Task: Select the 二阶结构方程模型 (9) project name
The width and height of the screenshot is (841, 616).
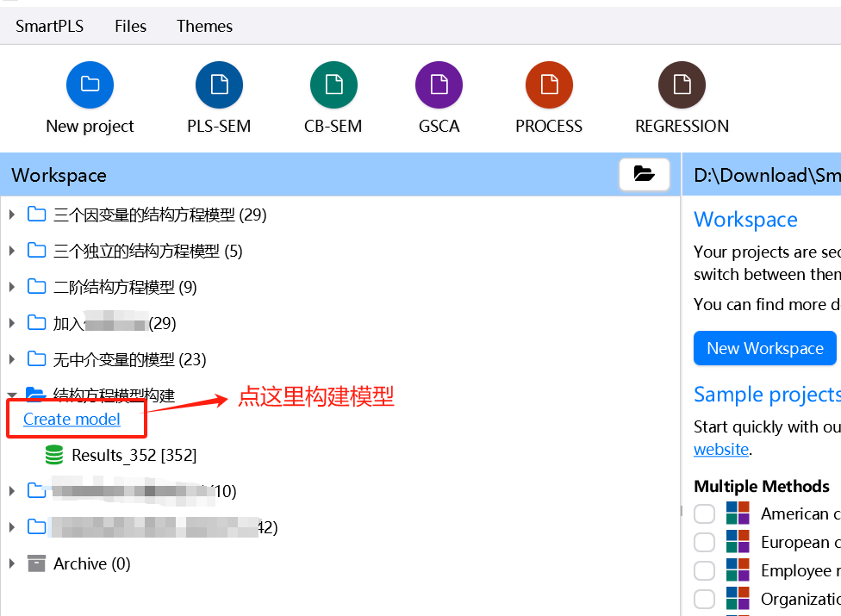Action: pos(125,287)
